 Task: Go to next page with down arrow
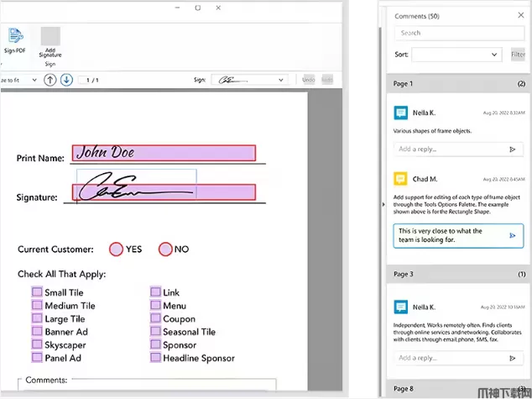tap(66, 80)
